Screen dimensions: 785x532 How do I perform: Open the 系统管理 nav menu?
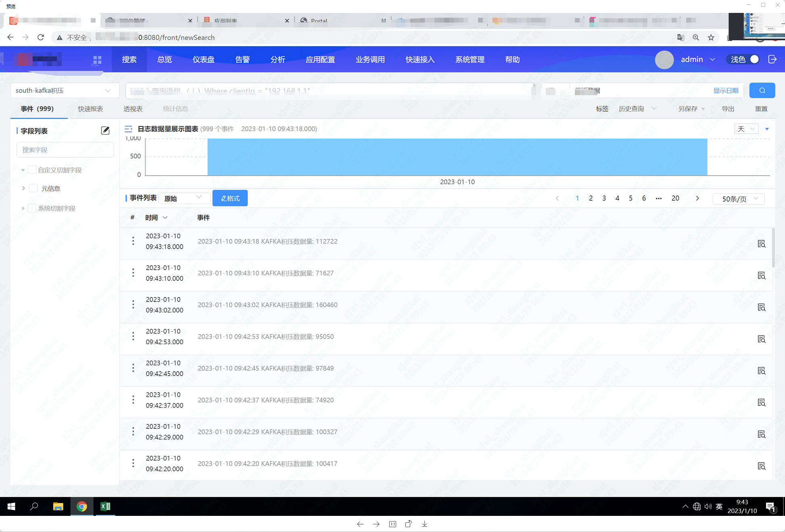coord(470,60)
